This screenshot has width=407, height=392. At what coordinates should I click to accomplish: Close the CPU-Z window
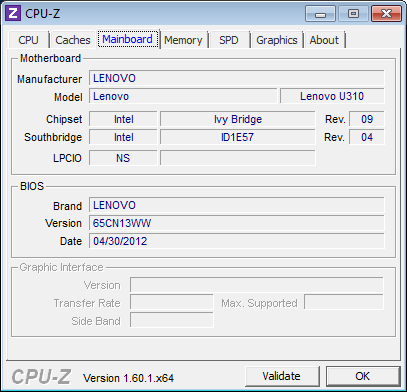pos(386,14)
